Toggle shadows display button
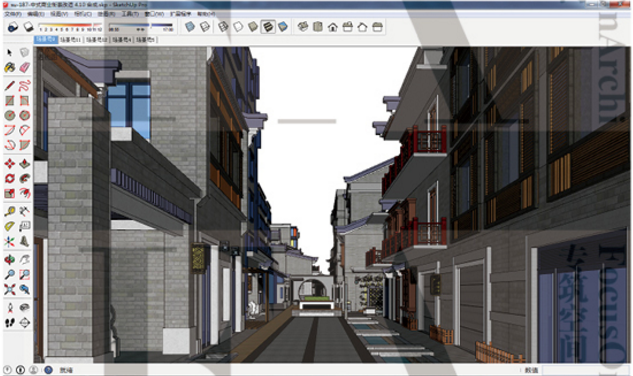The height and width of the screenshot is (376, 633). 28,27
